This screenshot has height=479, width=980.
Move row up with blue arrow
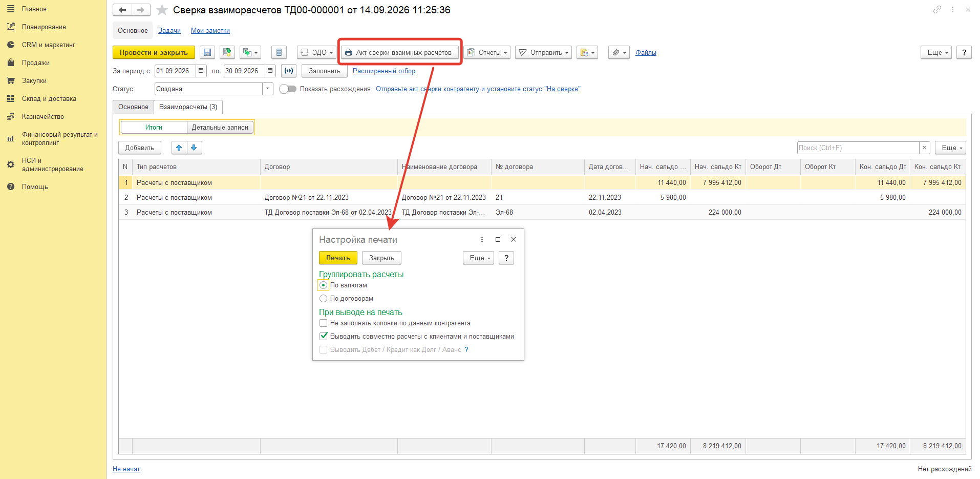point(179,148)
